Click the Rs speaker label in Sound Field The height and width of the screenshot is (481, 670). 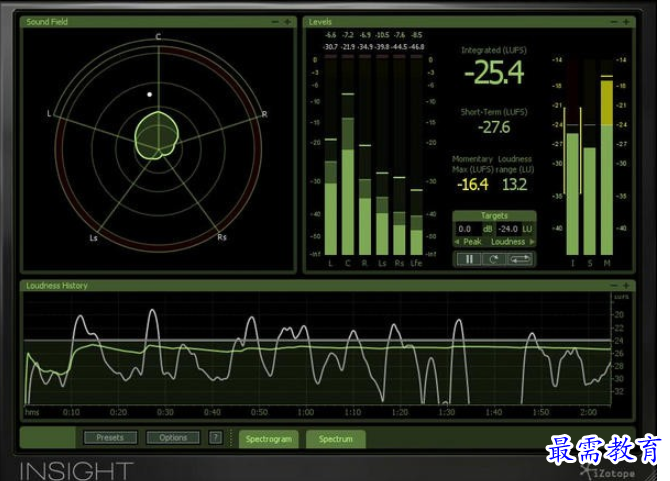point(222,237)
